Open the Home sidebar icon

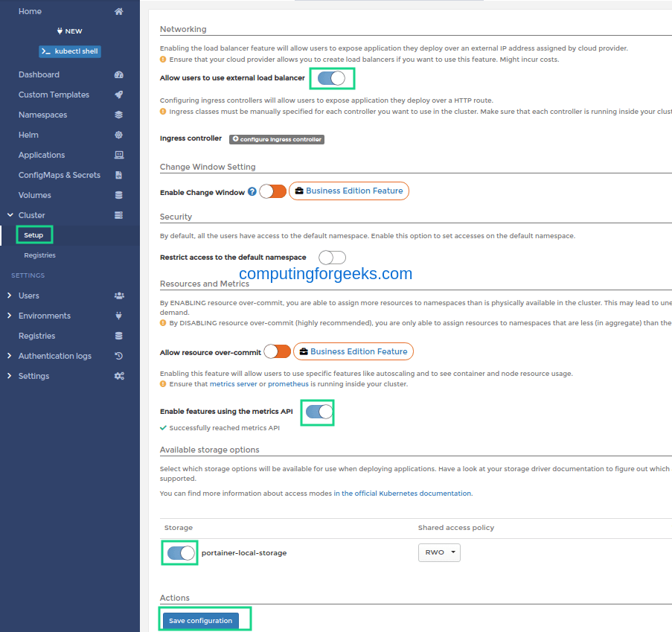pyautogui.click(x=118, y=11)
